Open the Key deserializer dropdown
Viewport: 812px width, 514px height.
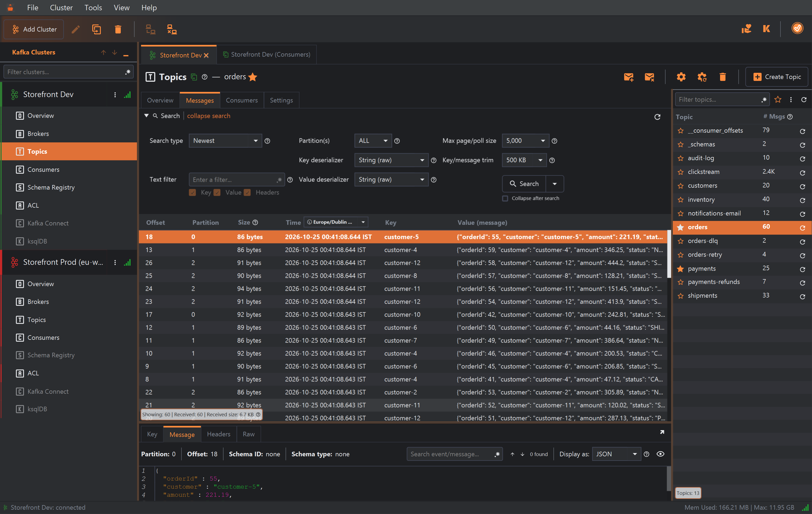(391, 160)
